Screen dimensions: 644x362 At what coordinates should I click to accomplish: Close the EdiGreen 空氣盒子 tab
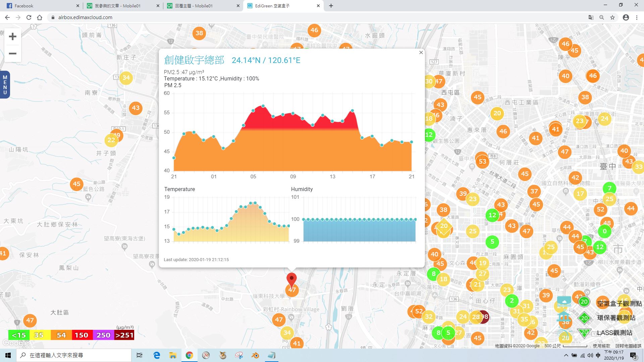click(318, 6)
